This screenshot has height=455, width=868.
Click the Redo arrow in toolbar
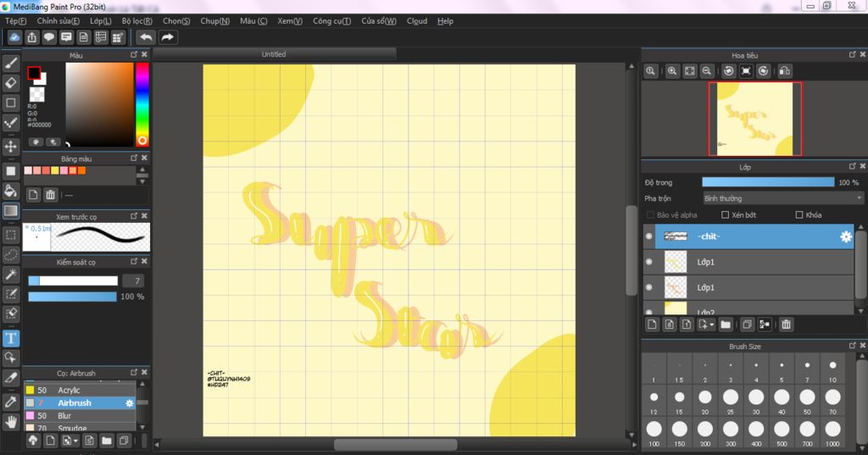tap(167, 37)
